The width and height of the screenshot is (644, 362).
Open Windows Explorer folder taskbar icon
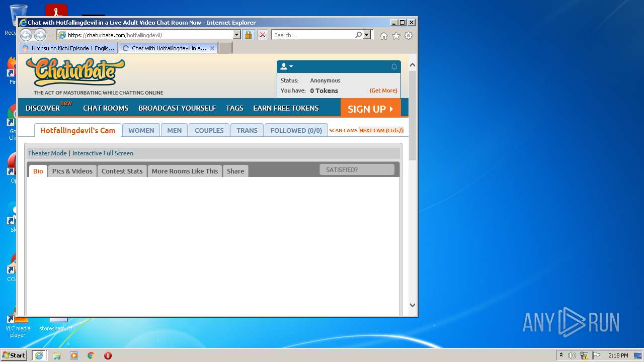[x=57, y=355]
